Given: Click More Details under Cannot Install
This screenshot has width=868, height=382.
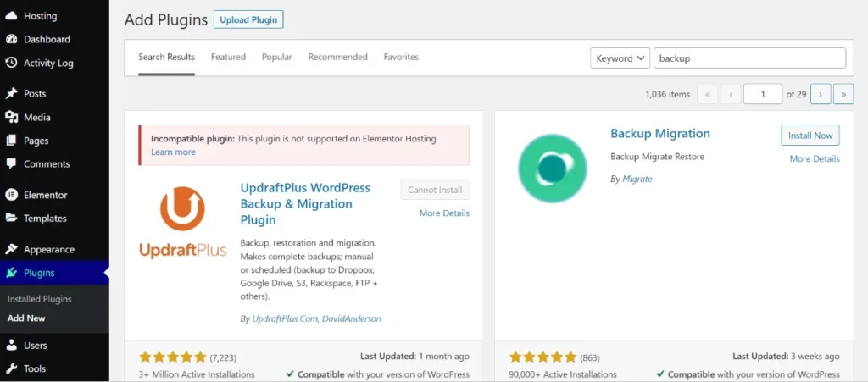Looking at the screenshot, I should [x=444, y=213].
